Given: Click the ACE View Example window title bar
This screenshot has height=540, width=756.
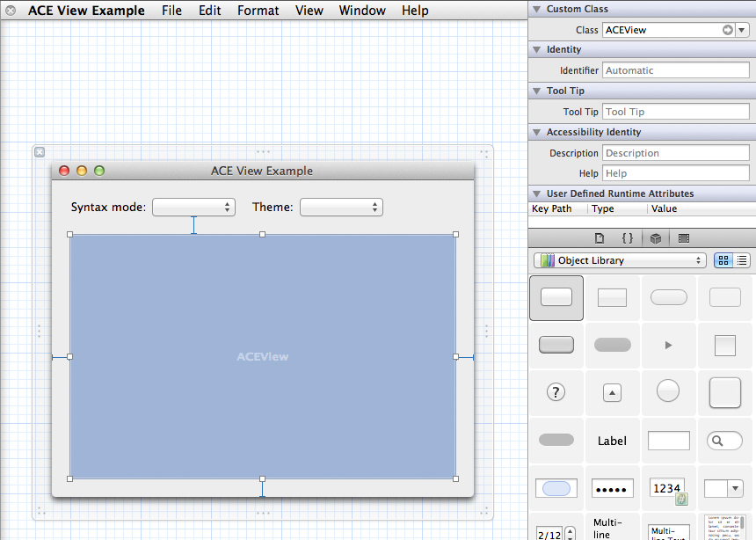Looking at the screenshot, I should click(x=263, y=171).
